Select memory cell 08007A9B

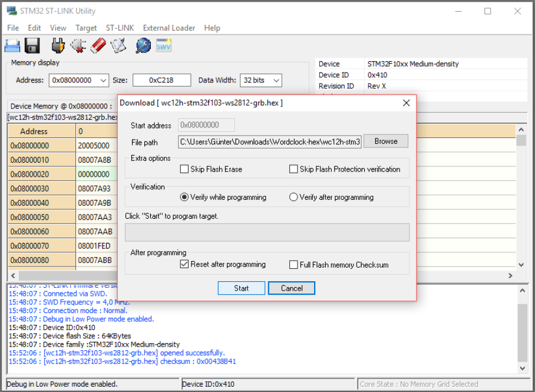point(97,203)
